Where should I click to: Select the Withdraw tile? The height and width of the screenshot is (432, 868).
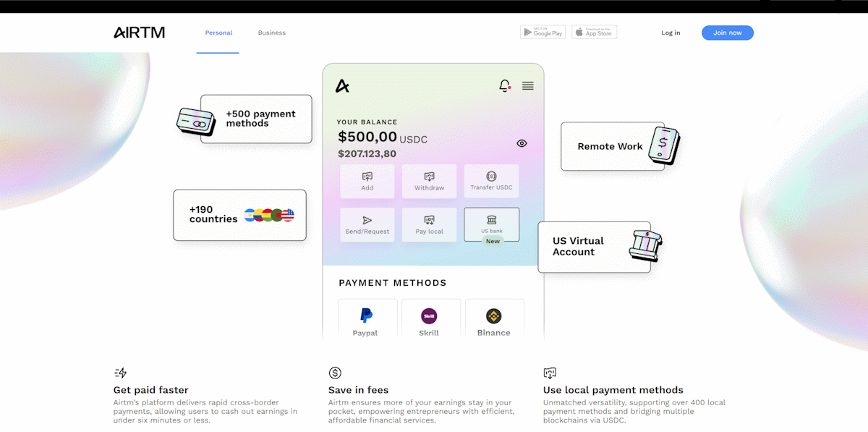429,181
